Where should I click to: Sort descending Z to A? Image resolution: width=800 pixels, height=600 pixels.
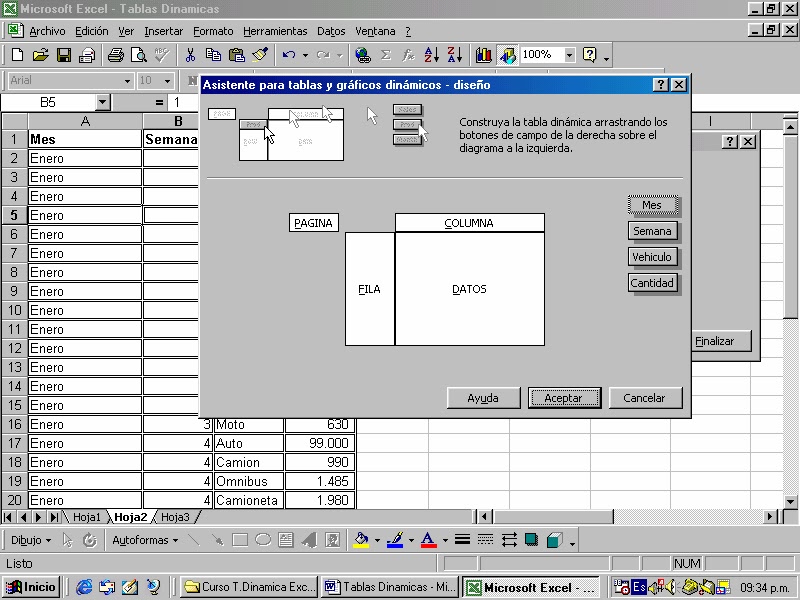coord(455,55)
